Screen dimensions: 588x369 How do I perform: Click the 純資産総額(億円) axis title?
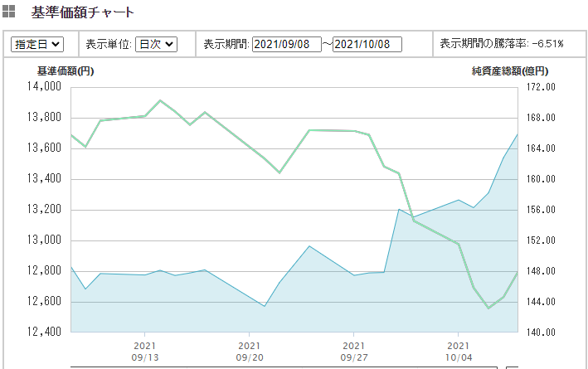tap(509, 70)
